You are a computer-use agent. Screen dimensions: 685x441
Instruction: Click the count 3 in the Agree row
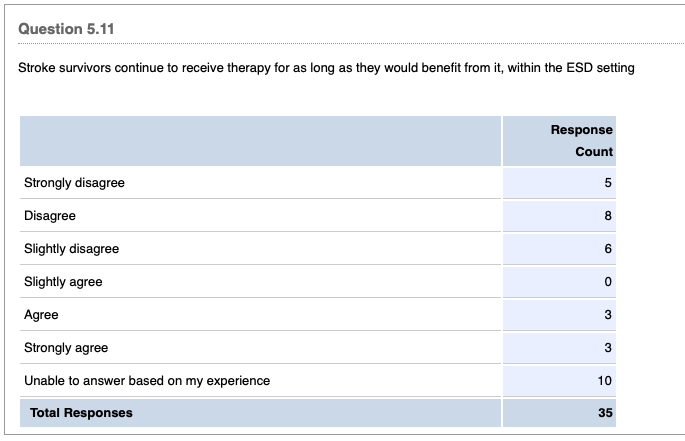click(x=607, y=315)
